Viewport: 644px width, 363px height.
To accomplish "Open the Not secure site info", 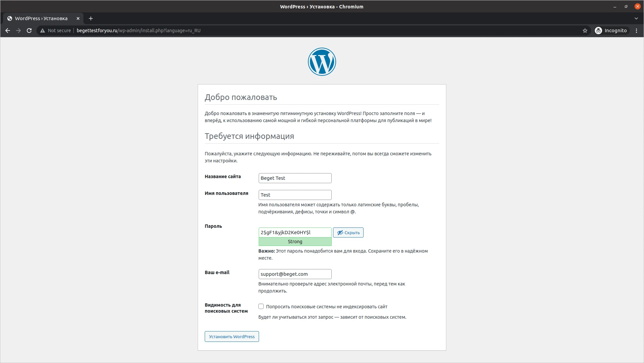I will click(56, 31).
